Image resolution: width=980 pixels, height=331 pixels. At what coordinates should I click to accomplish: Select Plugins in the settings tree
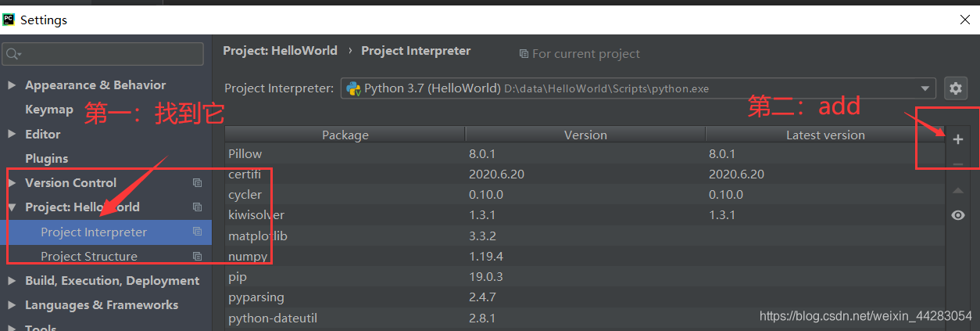[46, 159]
